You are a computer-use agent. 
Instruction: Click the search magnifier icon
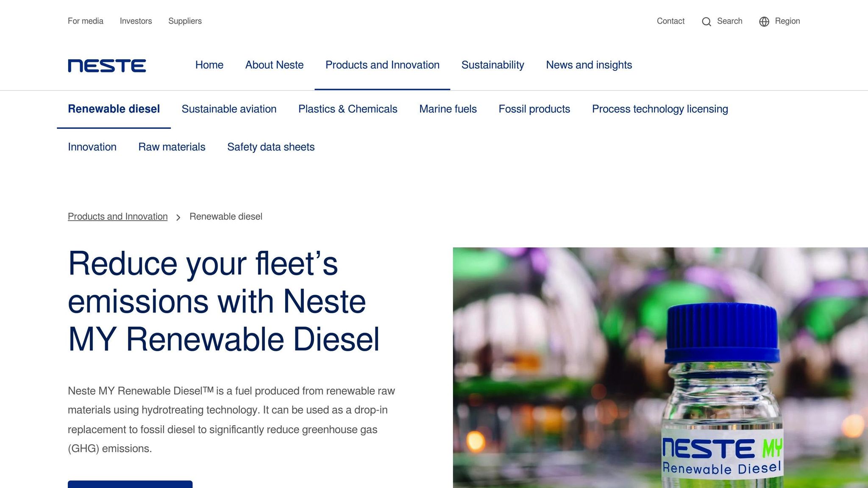coord(706,22)
